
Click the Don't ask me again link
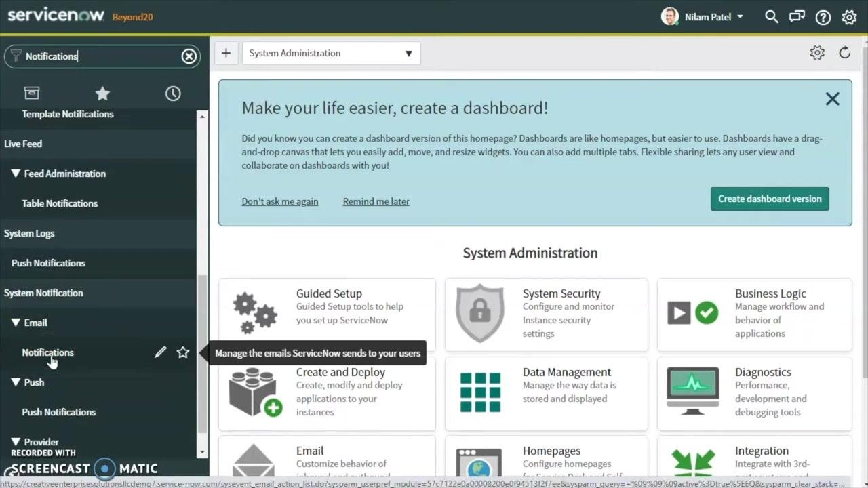pos(280,201)
